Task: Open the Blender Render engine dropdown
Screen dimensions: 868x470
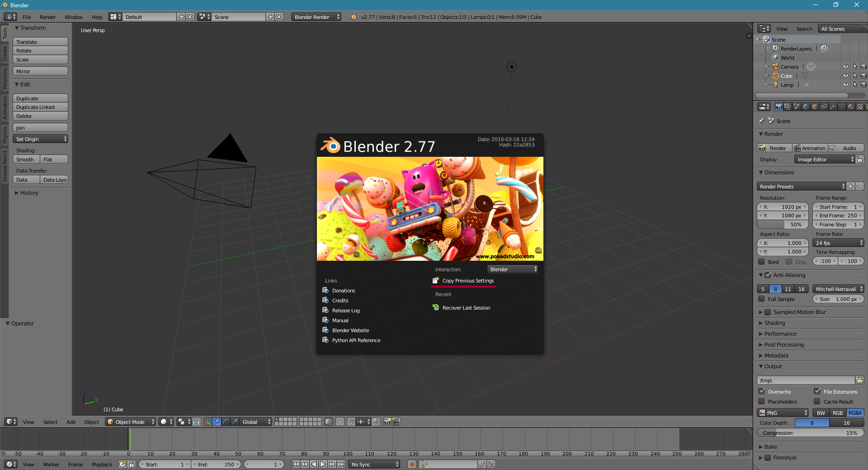Action: tap(316, 17)
